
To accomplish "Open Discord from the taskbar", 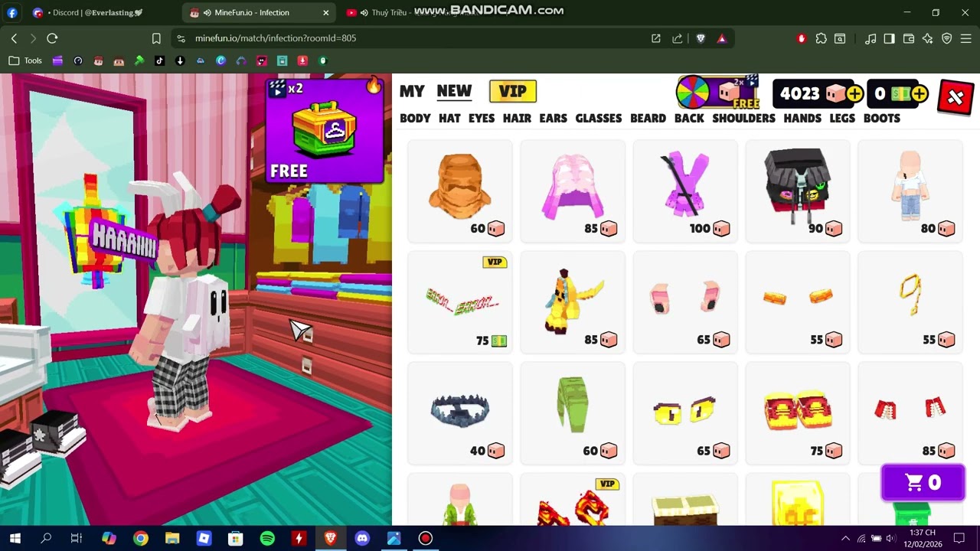I will tap(362, 539).
